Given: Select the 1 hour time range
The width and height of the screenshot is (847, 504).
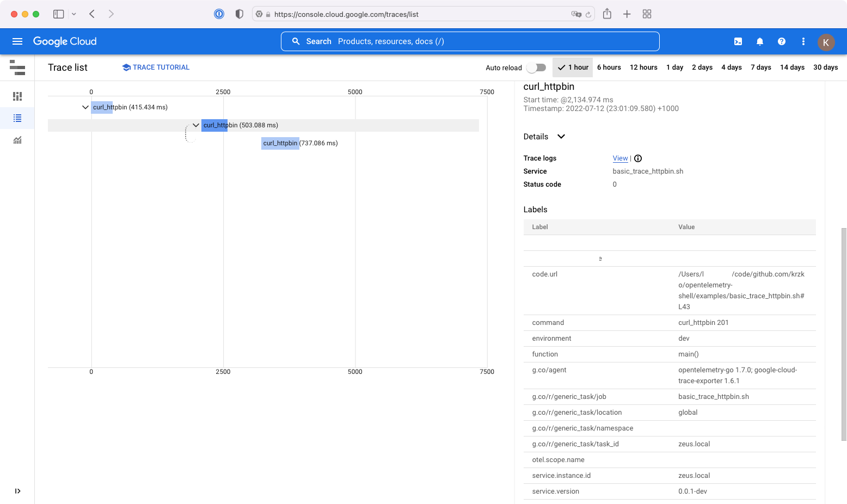Looking at the screenshot, I should pyautogui.click(x=573, y=67).
